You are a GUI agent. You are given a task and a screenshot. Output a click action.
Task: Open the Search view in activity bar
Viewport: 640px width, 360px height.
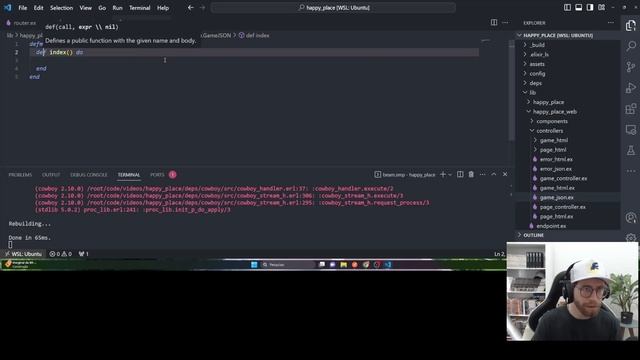coord(631,46)
